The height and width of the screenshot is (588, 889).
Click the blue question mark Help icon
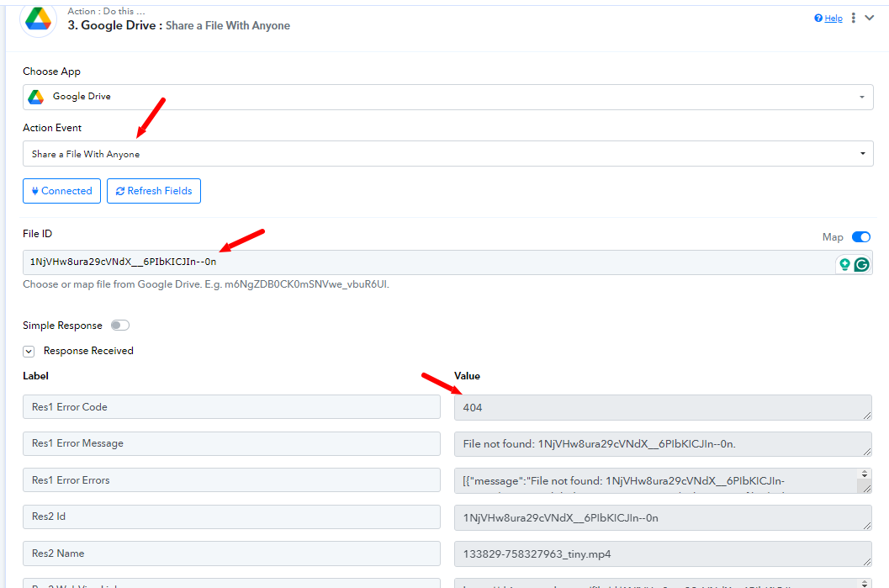(x=818, y=19)
